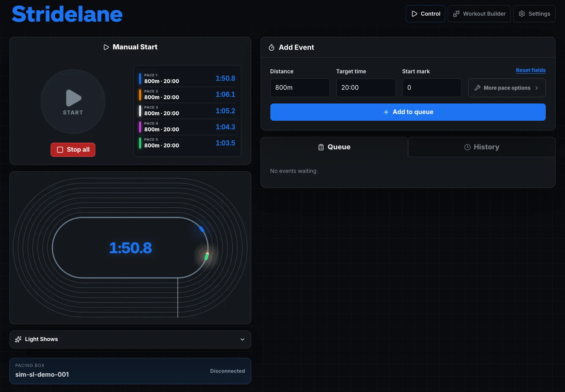This screenshot has width=565, height=392.
Task: Click the Distance input field
Action: point(300,88)
